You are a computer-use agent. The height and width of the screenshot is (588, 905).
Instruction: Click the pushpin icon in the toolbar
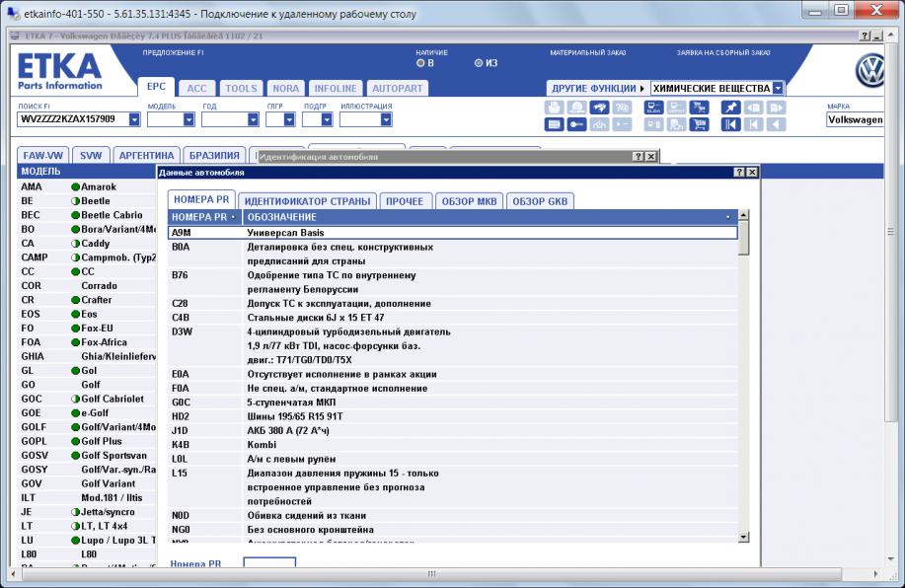pos(730,108)
